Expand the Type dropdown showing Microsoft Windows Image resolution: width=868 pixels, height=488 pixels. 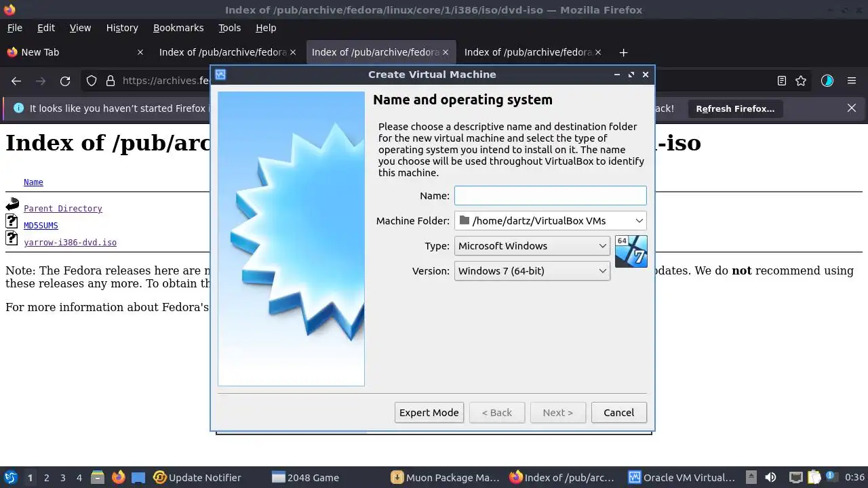pos(532,246)
